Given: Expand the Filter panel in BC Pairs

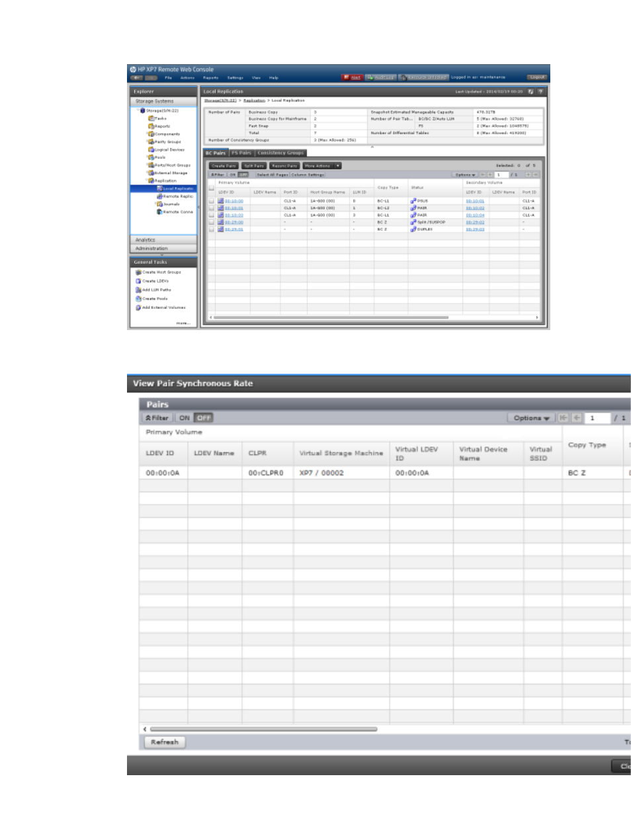Looking at the screenshot, I should (218, 175).
